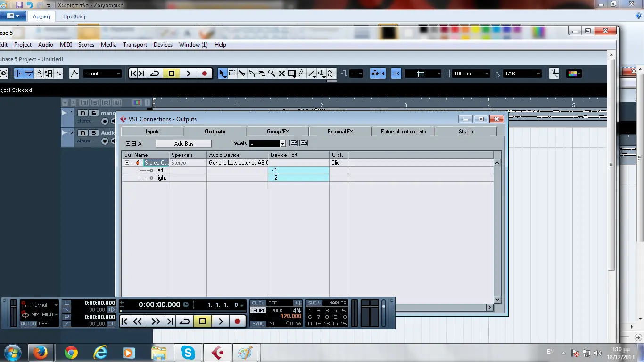Open Automation Panel icon
This screenshot has height=362, width=644.
click(74, 74)
